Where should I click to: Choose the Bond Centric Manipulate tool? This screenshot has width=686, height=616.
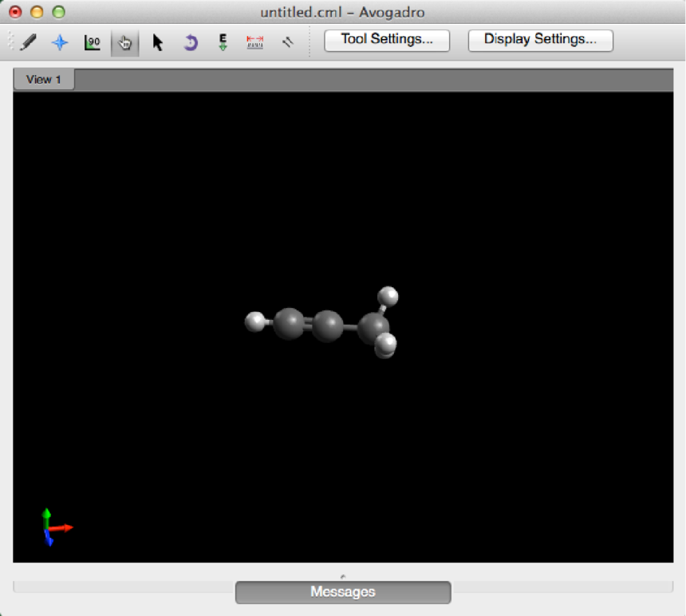click(x=93, y=42)
